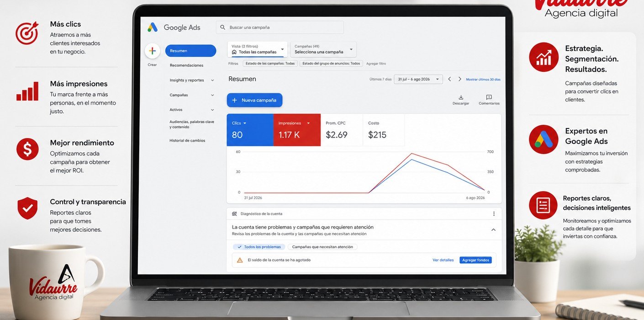Go to previous date range arrow

pos(449,79)
